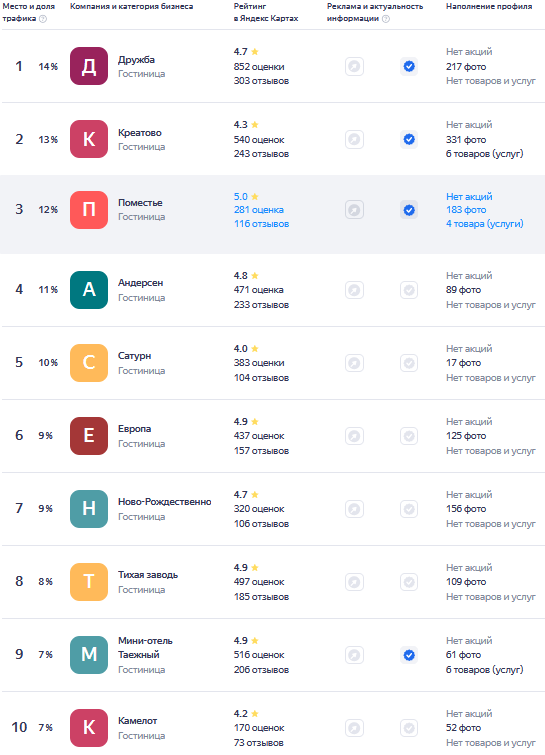Viewport: 545px width, 755px height.
Task: Click the company name Тихая заводь
Action: (x=148, y=575)
